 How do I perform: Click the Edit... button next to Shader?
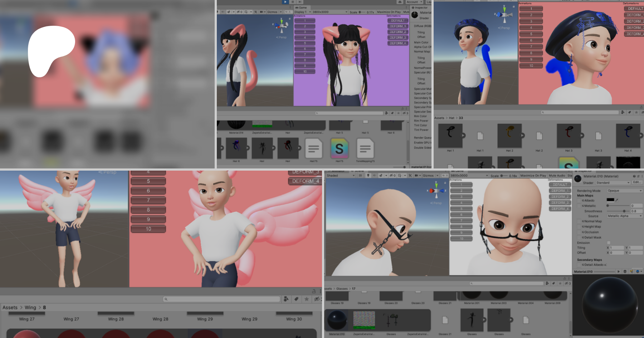(x=636, y=182)
